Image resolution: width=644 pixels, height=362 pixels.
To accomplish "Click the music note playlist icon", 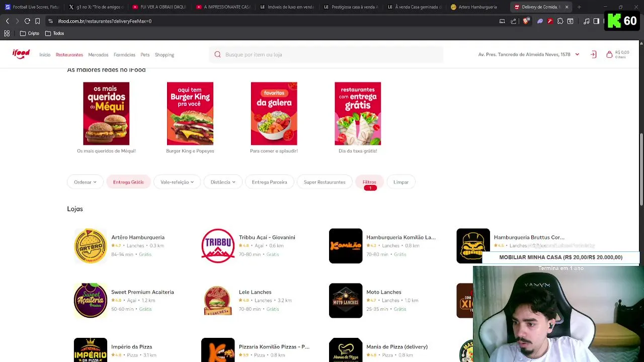I will (x=587, y=21).
